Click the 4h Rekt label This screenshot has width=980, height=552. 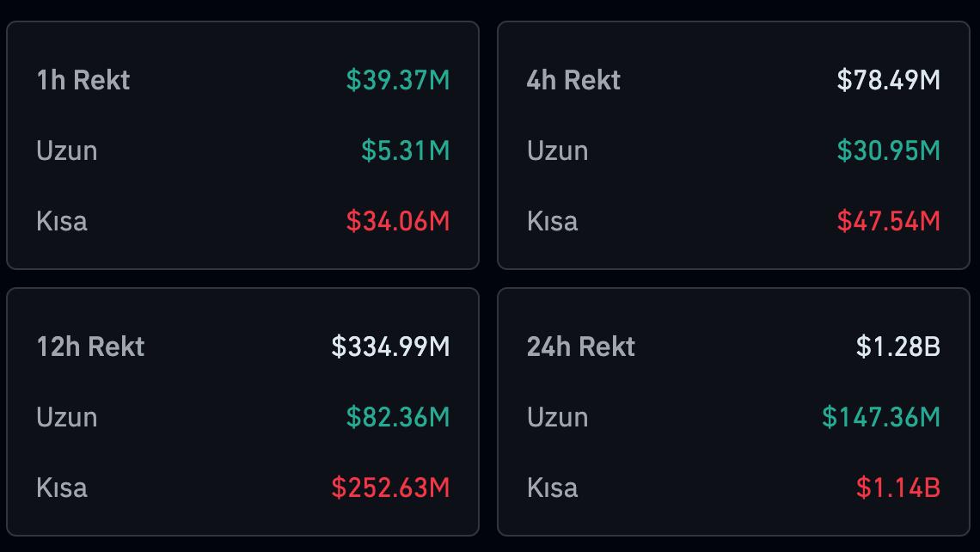click(x=573, y=80)
